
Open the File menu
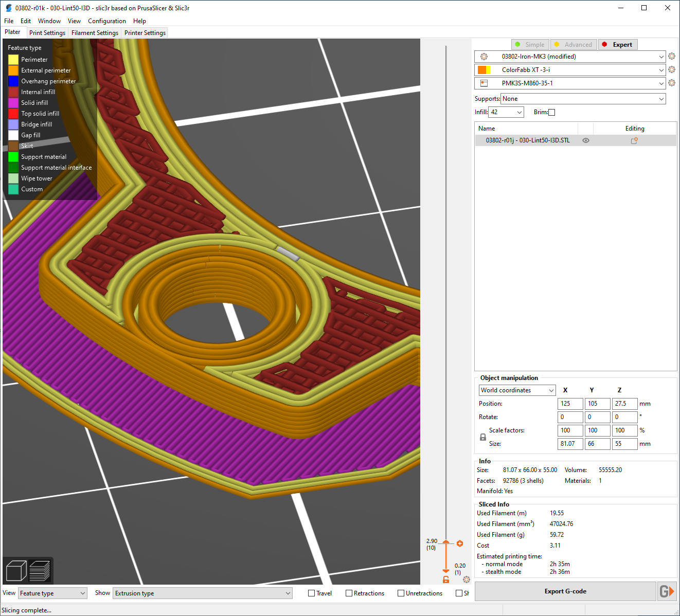point(9,21)
